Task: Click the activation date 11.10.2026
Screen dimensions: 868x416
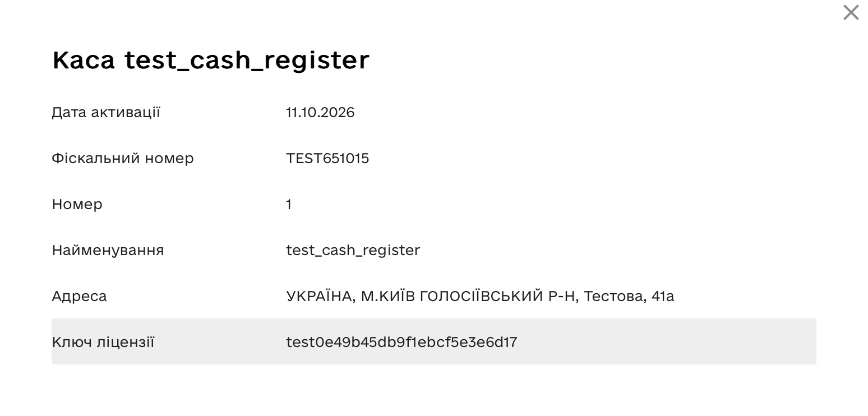Action: [x=320, y=112]
